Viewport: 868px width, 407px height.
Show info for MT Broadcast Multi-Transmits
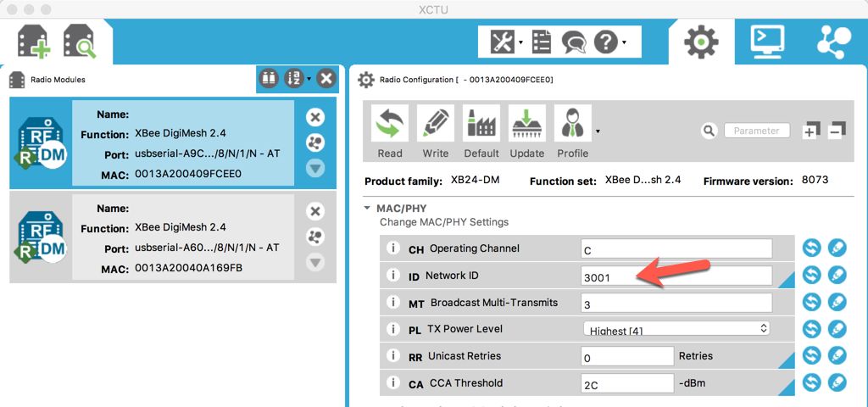[393, 303]
